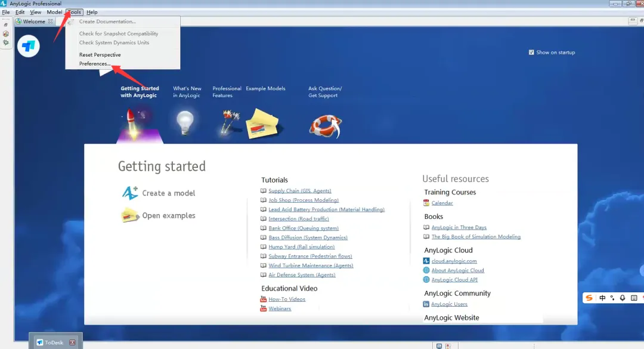Screen dimensions: 644x349
Task: Open the Edit menu
Action: pos(20,13)
